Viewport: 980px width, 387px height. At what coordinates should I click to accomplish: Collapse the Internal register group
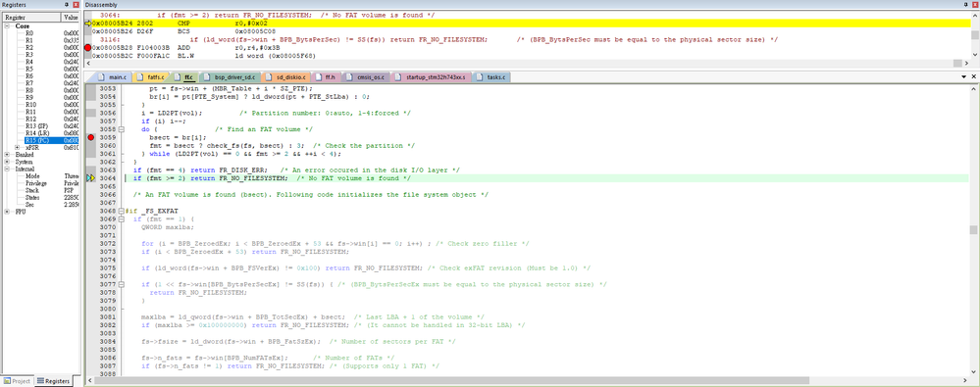coord(8,169)
